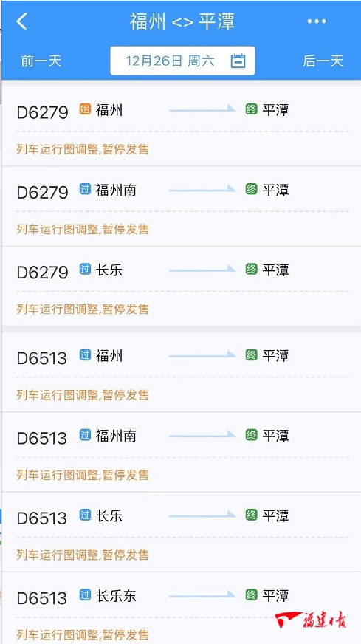Screen dimensions: 361x644
Task: Click blue 过 badge beside D6279 福州南
Action: (x=85, y=189)
